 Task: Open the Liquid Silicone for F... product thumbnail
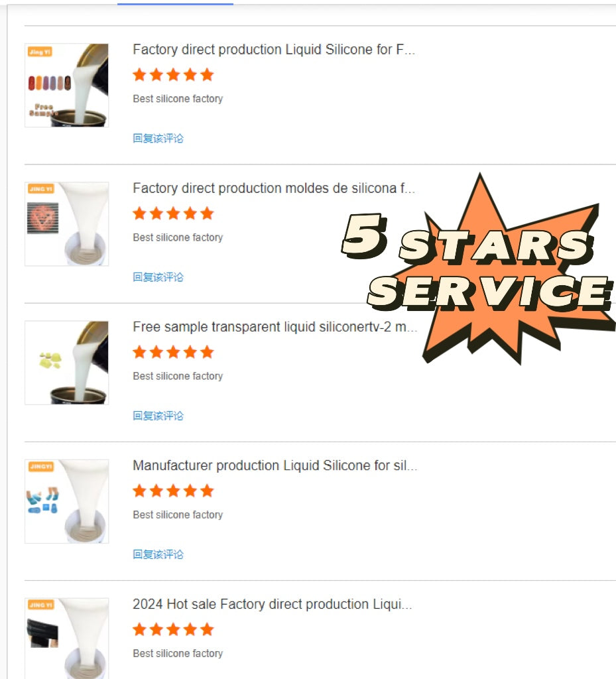tap(67, 86)
